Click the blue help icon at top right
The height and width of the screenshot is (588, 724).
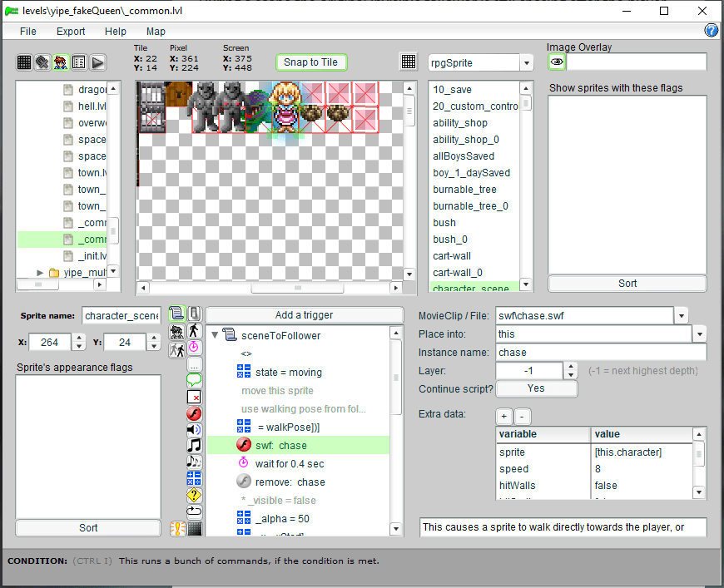click(x=712, y=31)
